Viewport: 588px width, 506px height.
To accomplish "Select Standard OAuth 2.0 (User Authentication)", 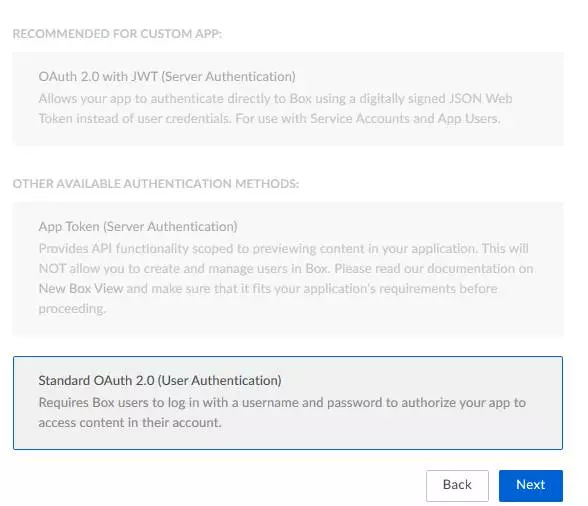I will point(288,402).
